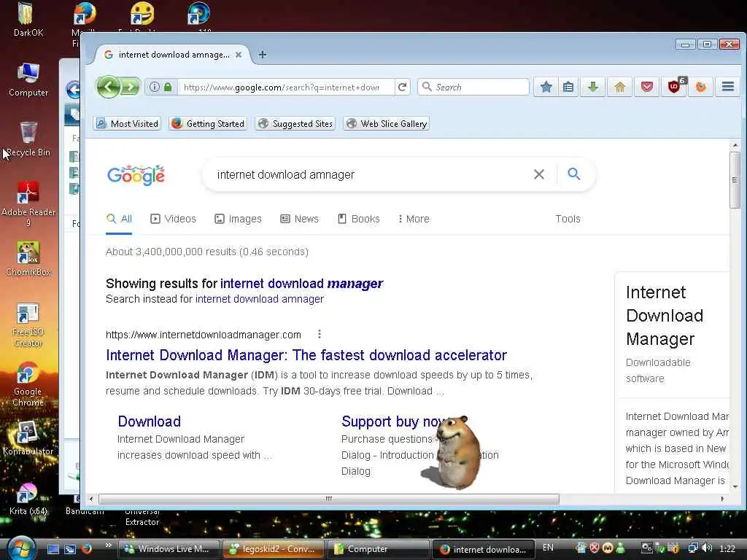Open site information icon in address bar
The width and height of the screenshot is (747, 560).
(155, 87)
